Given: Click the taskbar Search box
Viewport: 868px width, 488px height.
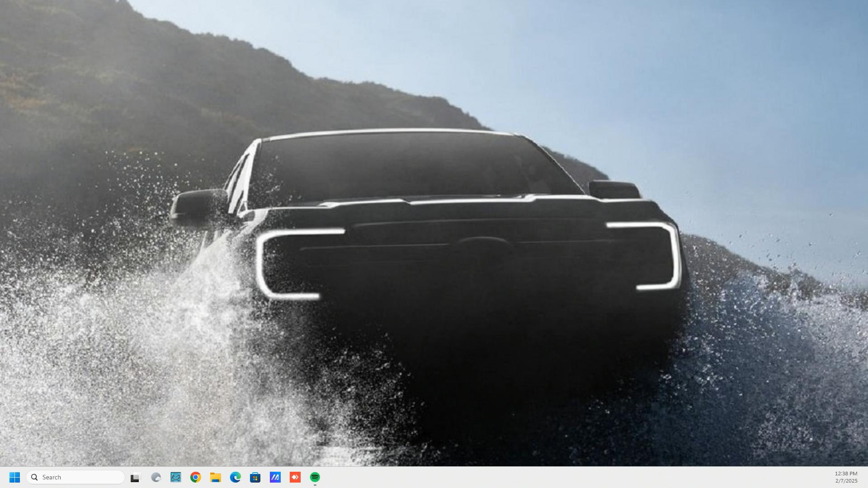Looking at the screenshot, I should coord(75,477).
